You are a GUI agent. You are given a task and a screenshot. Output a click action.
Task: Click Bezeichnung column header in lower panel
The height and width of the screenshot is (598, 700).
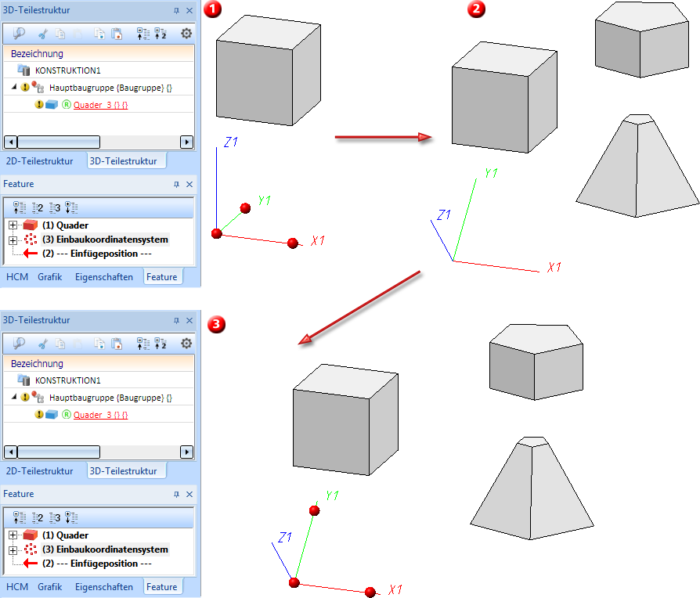pyautogui.click(x=99, y=364)
